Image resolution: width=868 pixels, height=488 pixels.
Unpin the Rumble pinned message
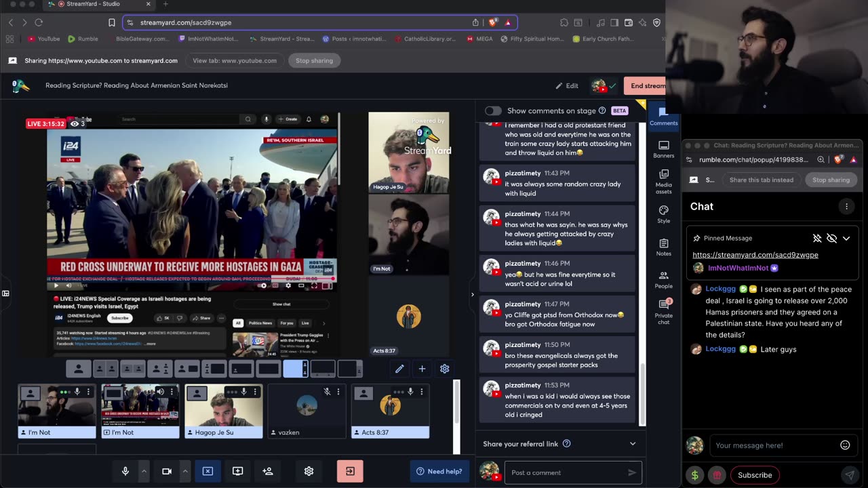(x=817, y=239)
